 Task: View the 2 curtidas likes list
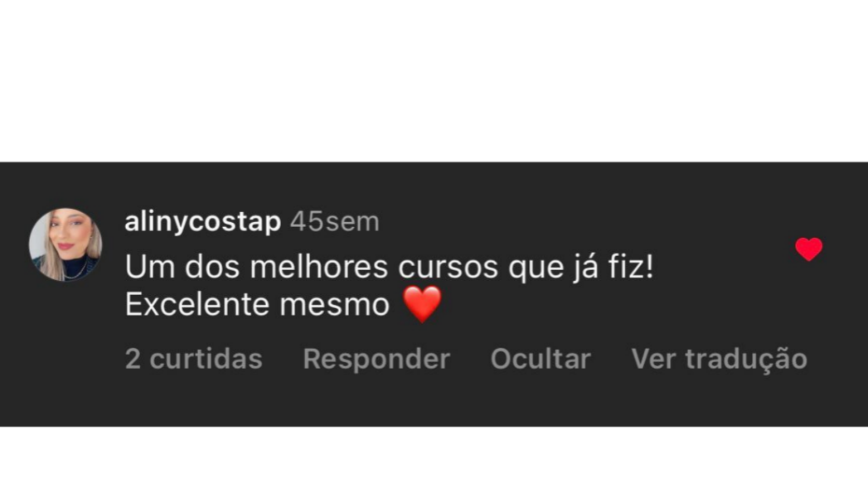[x=194, y=359]
